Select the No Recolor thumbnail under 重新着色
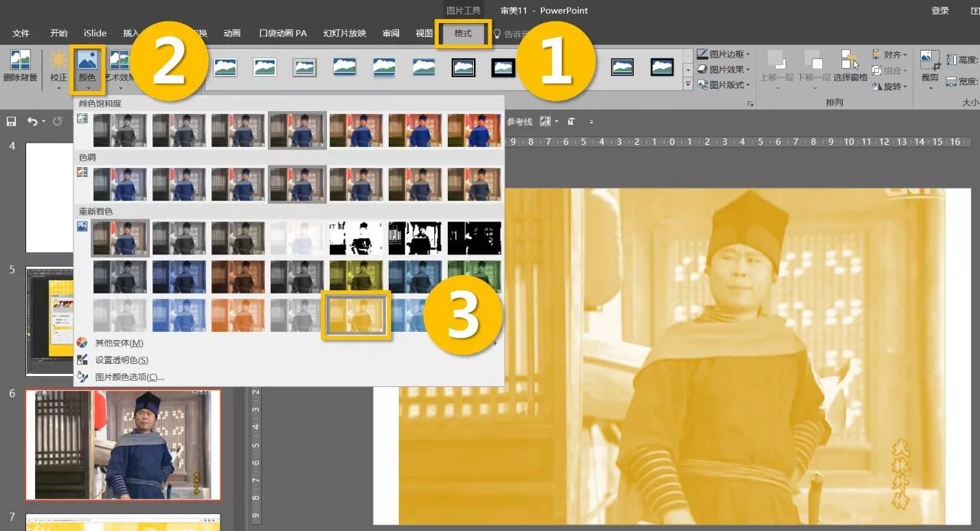 click(x=120, y=238)
